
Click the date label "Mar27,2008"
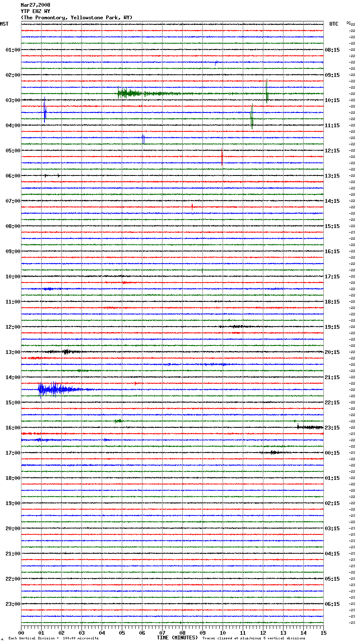35,5
